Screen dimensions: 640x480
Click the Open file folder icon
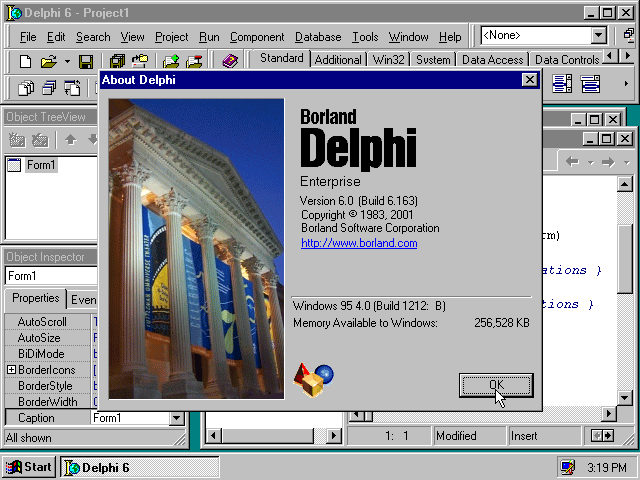click(47, 62)
